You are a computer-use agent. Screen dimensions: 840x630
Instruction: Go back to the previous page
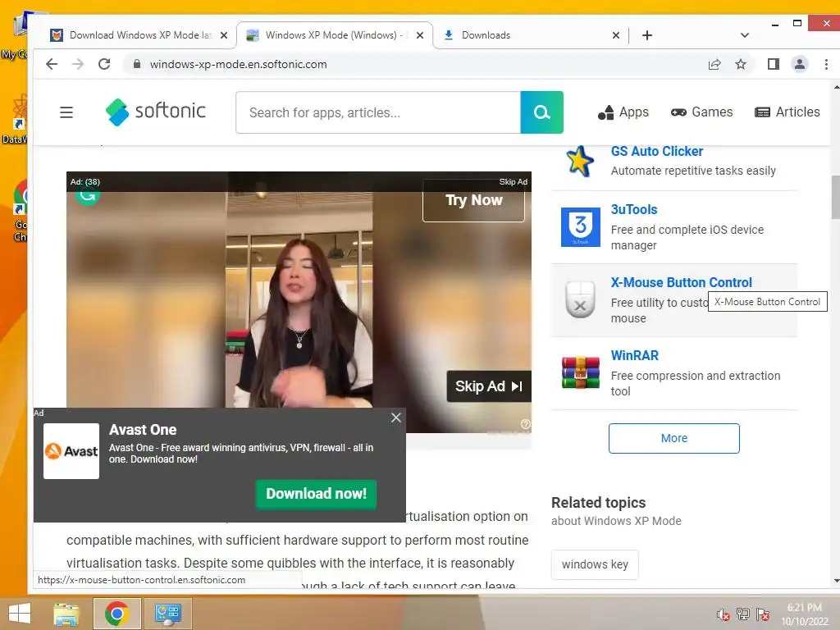[52, 64]
